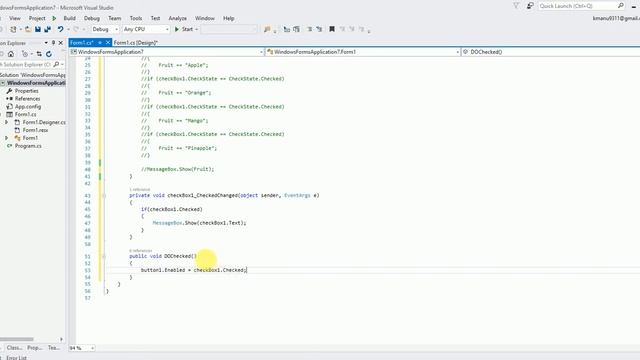Close the Form1.cs editor tab
This screenshot has width=640, height=360.
click(108, 42)
